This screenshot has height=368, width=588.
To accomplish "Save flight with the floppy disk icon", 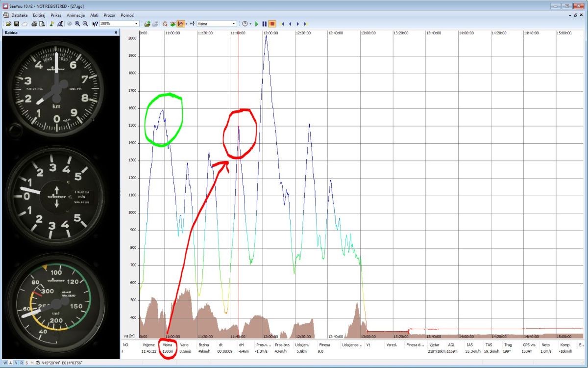I will click(17, 24).
